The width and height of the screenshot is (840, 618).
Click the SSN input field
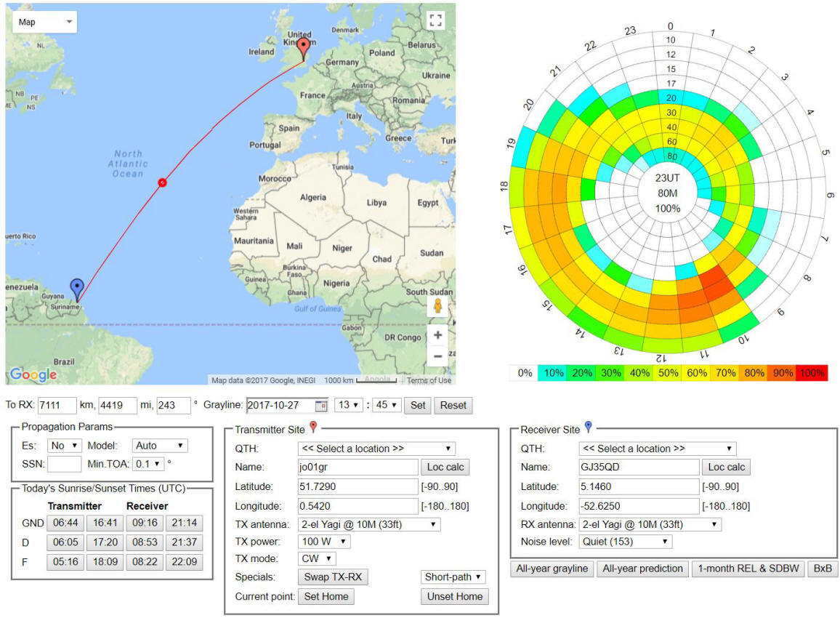[x=64, y=464]
